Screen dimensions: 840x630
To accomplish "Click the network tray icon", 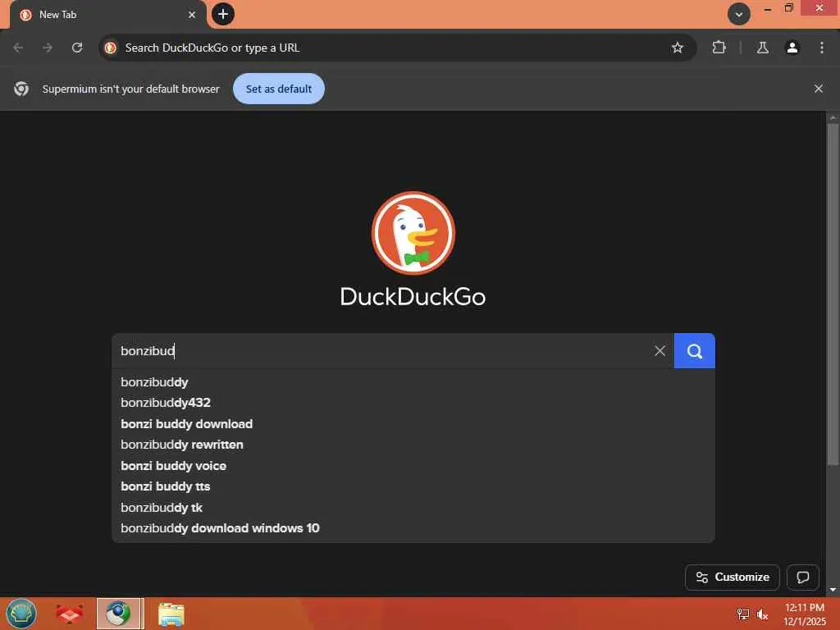I will (x=742, y=614).
